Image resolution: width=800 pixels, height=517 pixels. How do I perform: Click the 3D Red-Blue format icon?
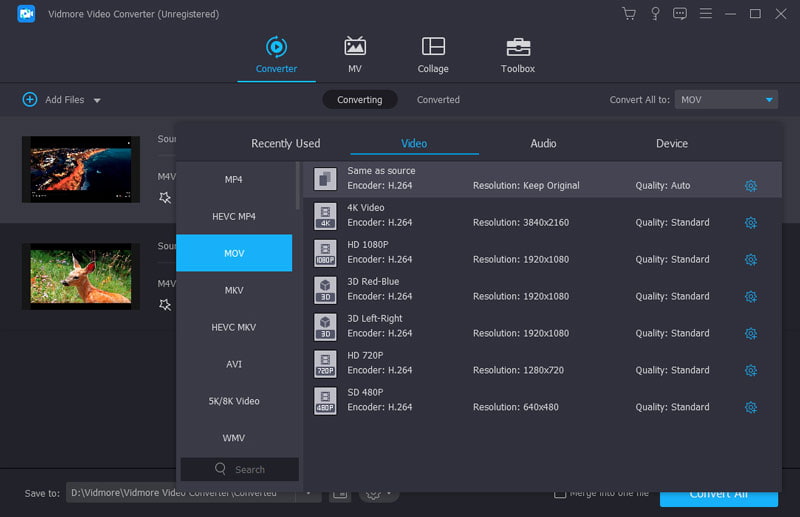(x=325, y=290)
